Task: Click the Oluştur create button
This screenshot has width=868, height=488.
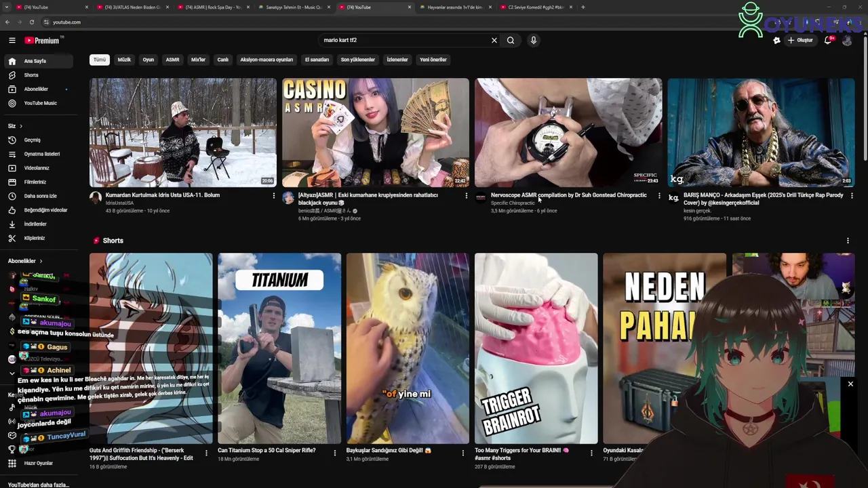Action: pos(800,40)
